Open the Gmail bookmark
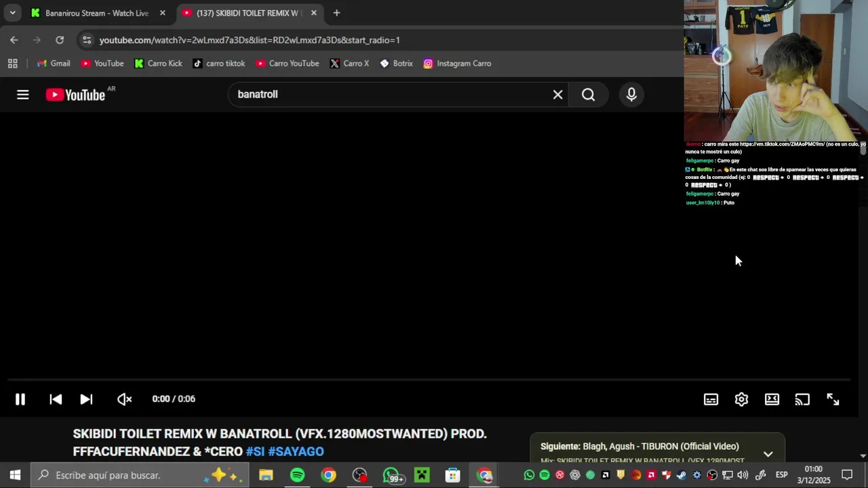Viewport: 868px width, 488px height. point(54,64)
